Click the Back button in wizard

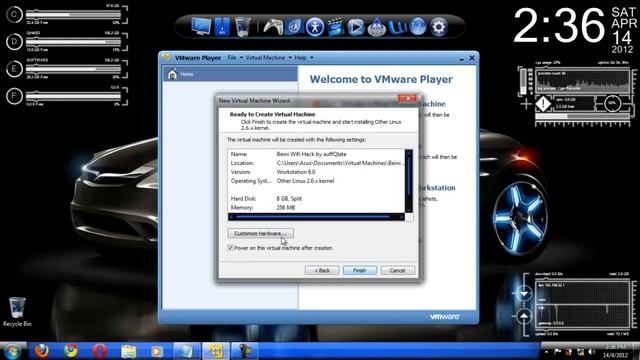pyautogui.click(x=322, y=270)
